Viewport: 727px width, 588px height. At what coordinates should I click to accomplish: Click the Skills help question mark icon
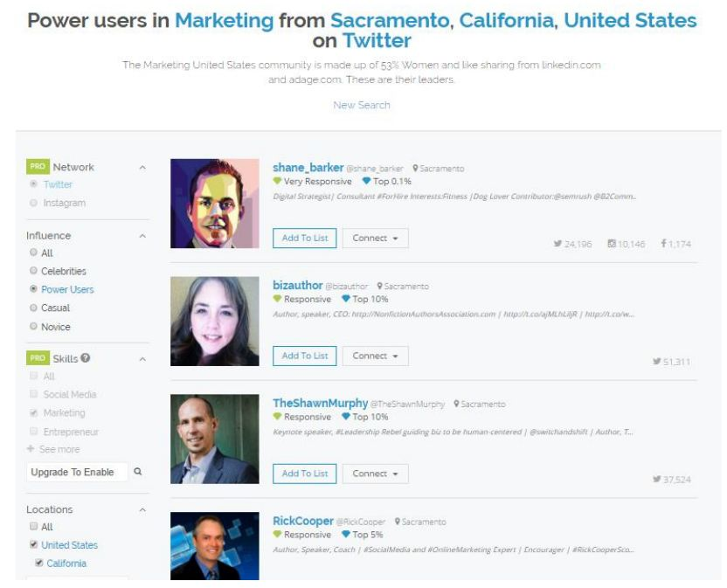[x=86, y=358]
